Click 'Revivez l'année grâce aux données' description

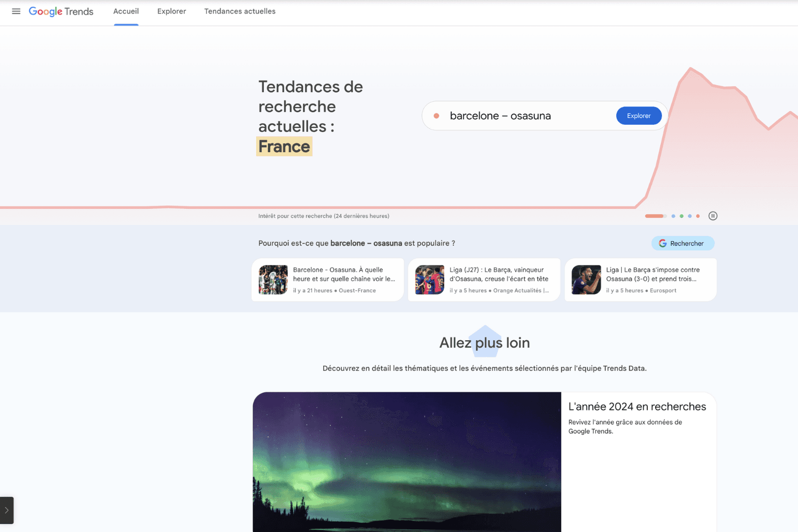[x=625, y=427]
